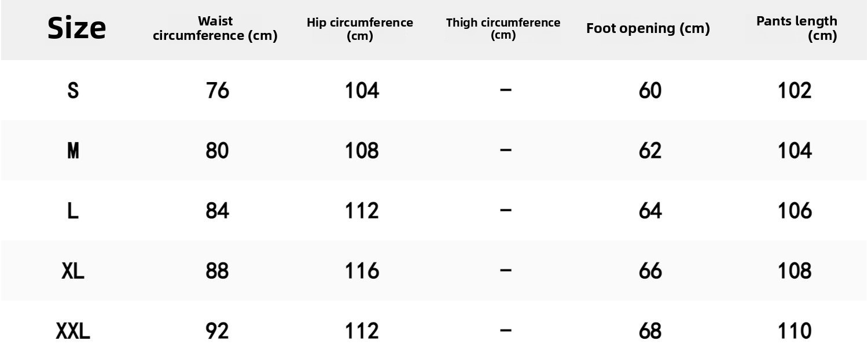Click hip value 112 in the L row
The width and height of the screenshot is (868, 363).
click(362, 211)
